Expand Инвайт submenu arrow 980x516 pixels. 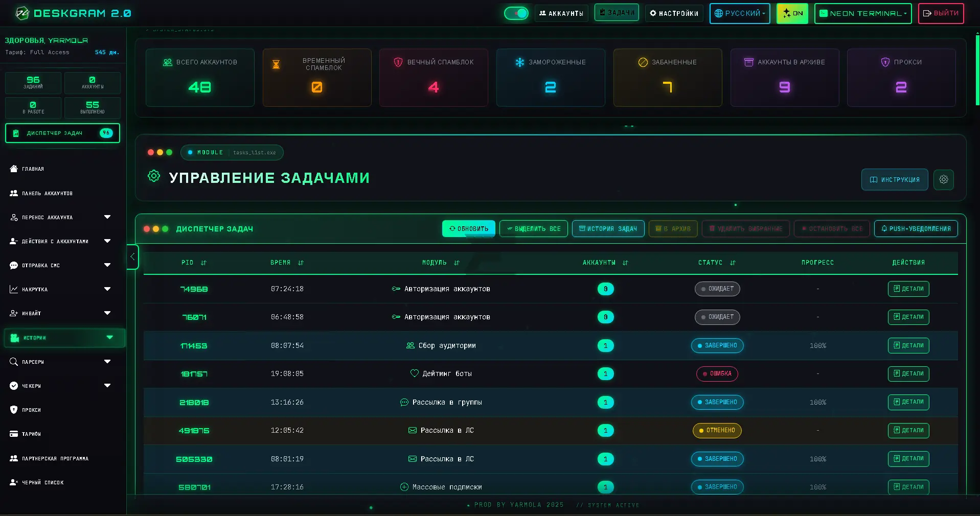(x=107, y=313)
